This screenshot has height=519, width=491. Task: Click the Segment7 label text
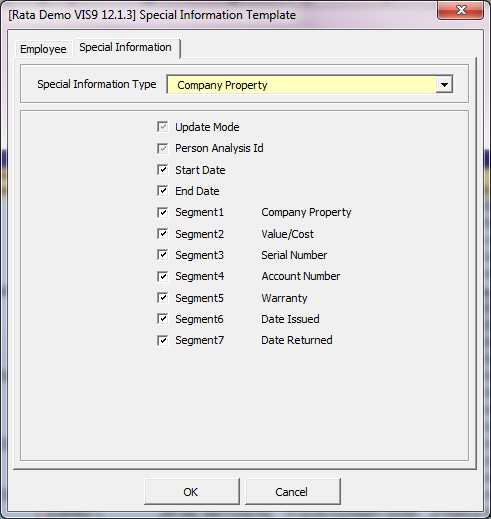click(200, 340)
